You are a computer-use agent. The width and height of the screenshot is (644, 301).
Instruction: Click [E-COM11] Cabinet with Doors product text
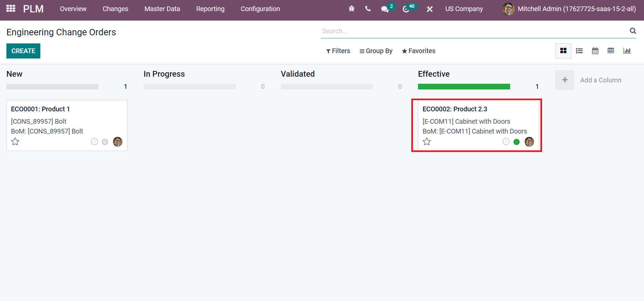pyautogui.click(x=466, y=121)
